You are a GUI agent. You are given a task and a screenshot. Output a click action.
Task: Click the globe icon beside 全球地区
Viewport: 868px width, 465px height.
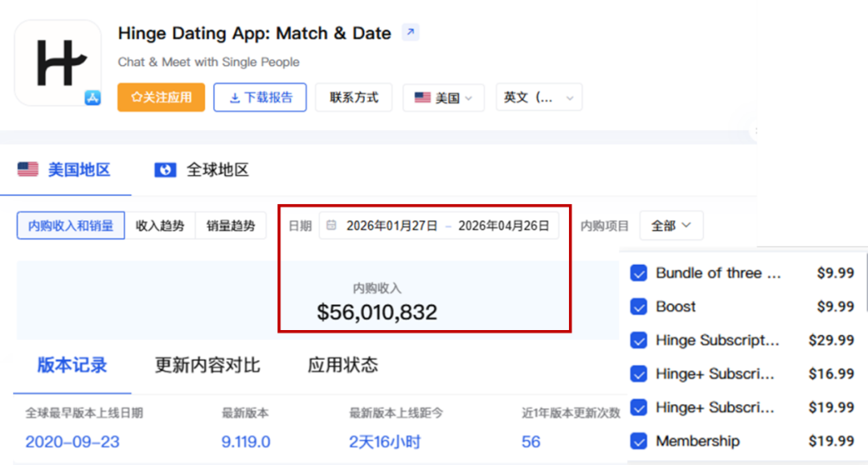[165, 169]
